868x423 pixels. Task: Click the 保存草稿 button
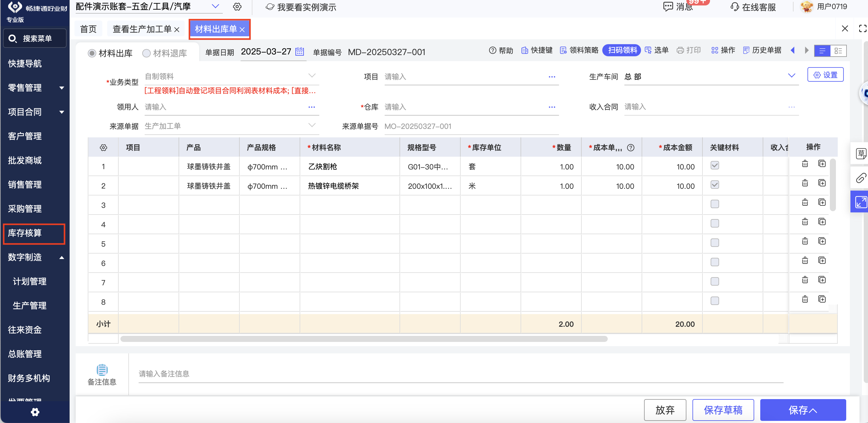pyautogui.click(x=723, y=410)
